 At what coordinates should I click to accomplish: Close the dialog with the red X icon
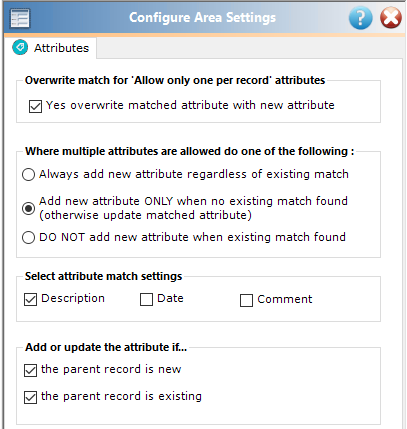click(391, 18)
